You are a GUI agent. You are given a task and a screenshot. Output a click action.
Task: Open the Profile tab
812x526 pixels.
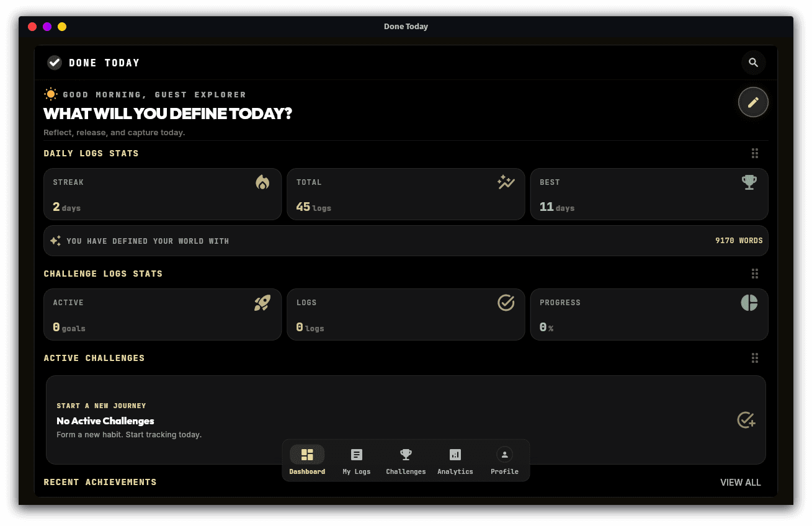click(x=505, y=461)
